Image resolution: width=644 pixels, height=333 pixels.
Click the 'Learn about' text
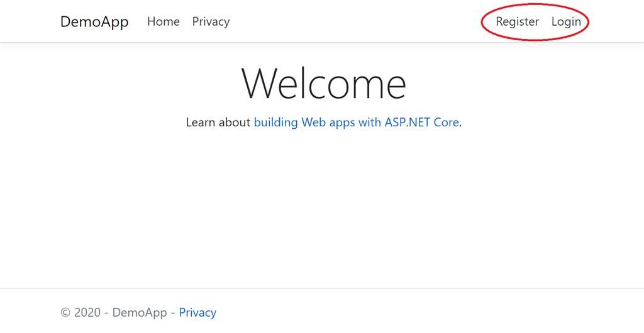(x=218, y=123)
